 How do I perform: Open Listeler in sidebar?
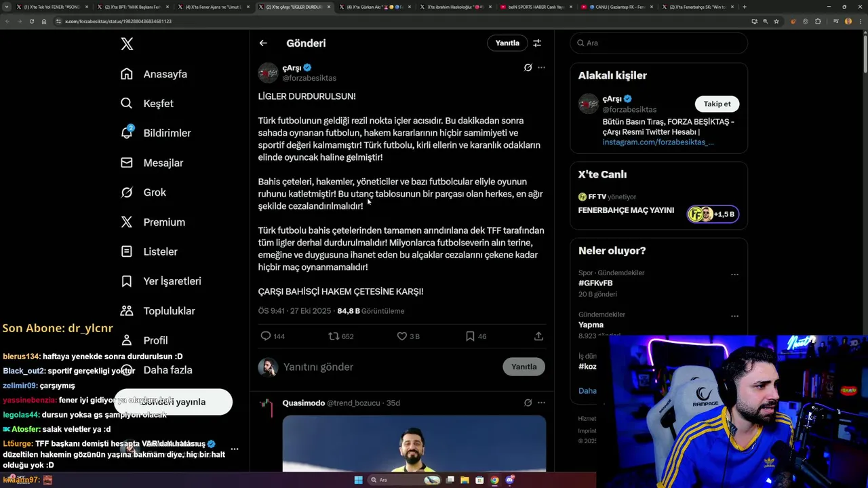[149, 251]
